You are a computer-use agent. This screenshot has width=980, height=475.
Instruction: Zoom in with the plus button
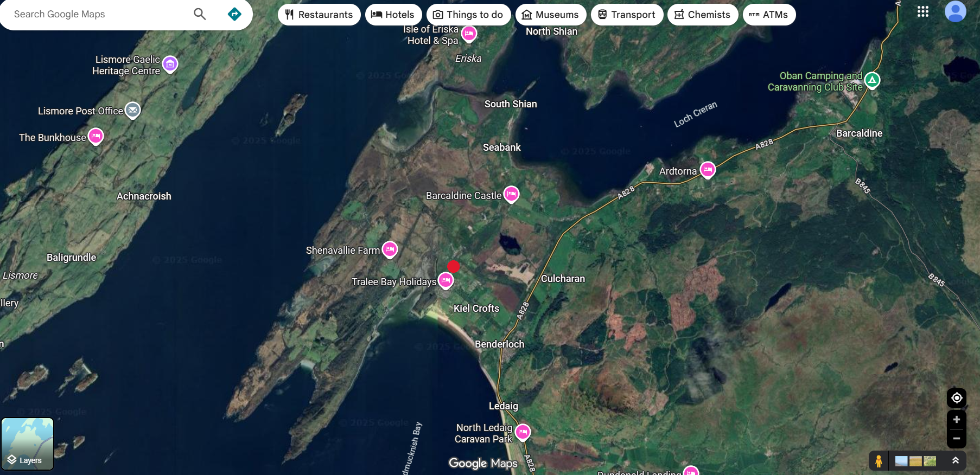click(956, 420)
